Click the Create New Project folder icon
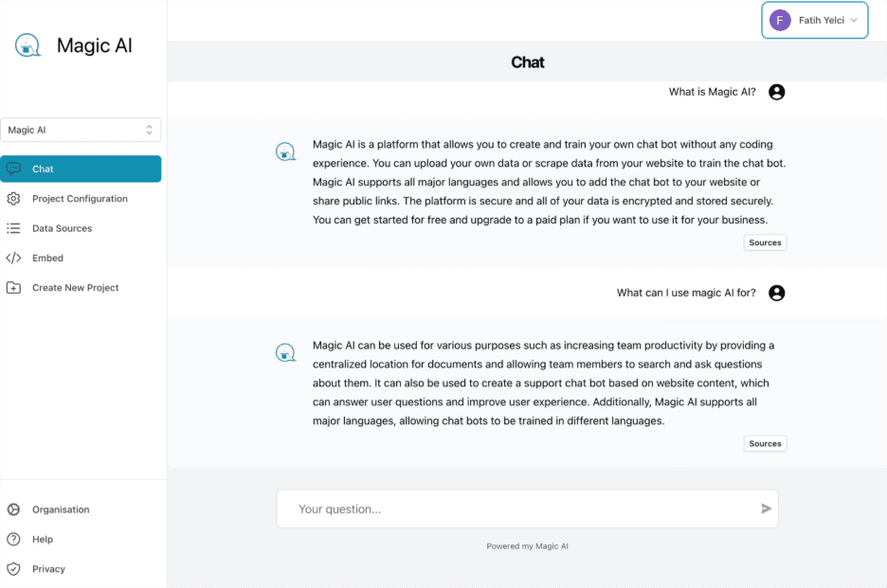Screen dimensions: 887x588 (x=13, y=288)
